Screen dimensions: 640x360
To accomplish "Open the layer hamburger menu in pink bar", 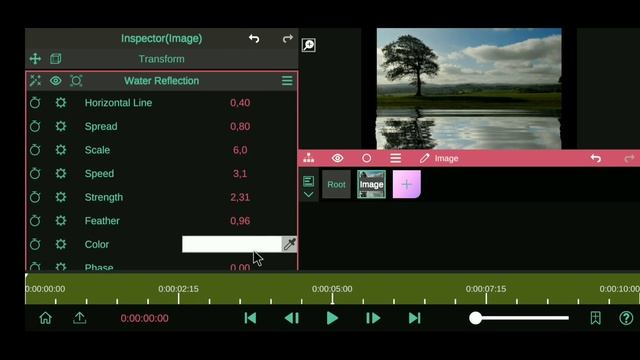I will [x=396, y=158].
